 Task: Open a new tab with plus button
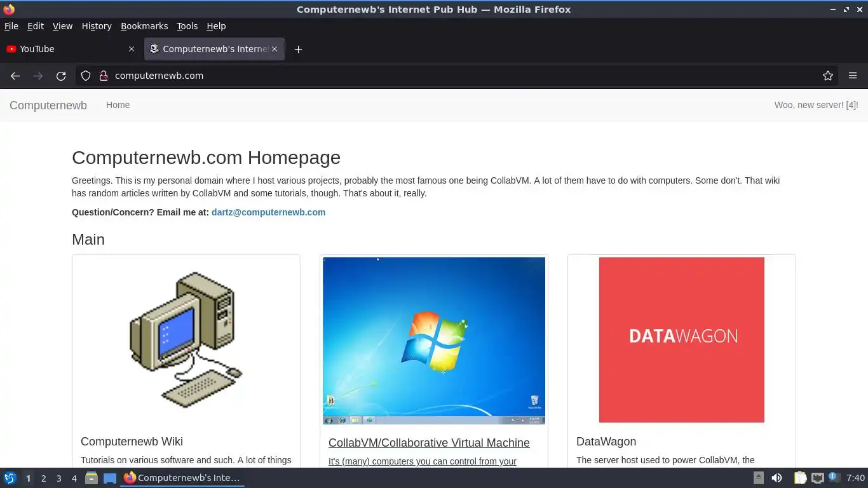click(x=298, y=49)
